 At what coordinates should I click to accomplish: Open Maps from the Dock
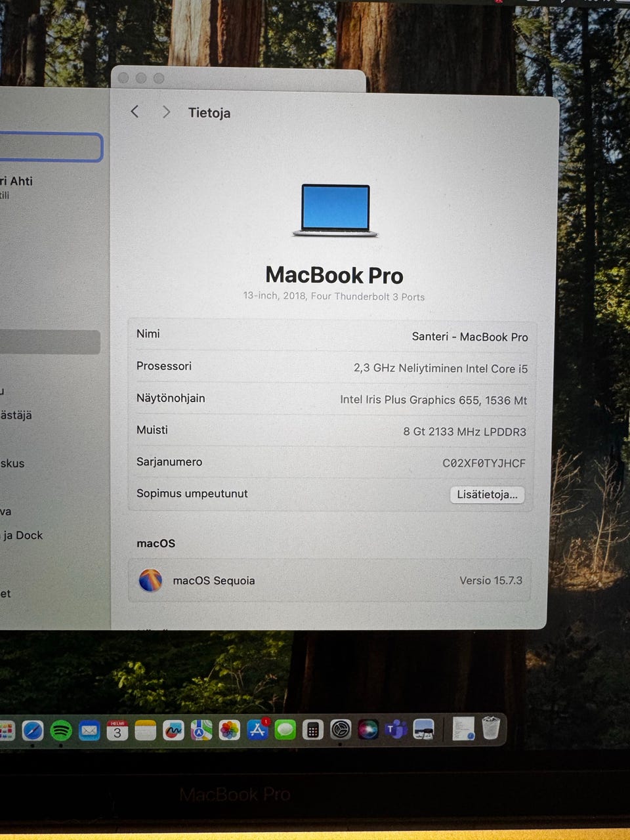click(x=201, y=730)
